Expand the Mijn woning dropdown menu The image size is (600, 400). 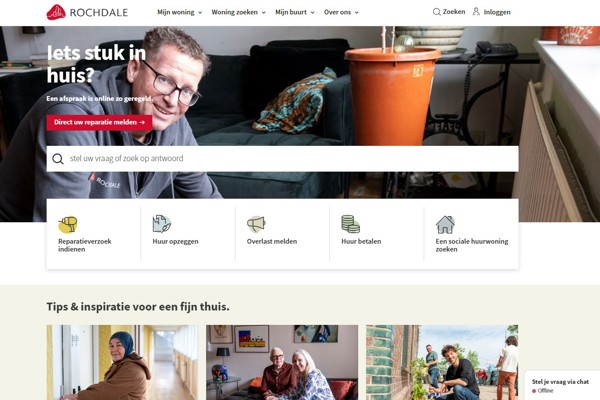[179, 12]
